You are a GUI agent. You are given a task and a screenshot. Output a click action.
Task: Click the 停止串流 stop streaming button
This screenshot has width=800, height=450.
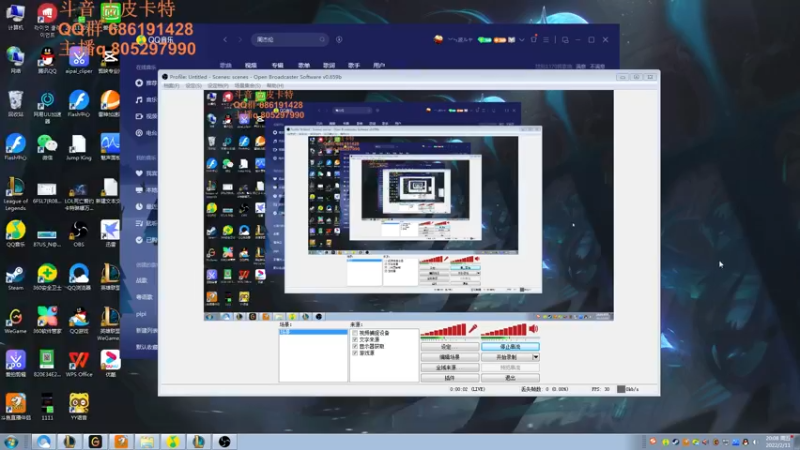click(x=510, y=347)
